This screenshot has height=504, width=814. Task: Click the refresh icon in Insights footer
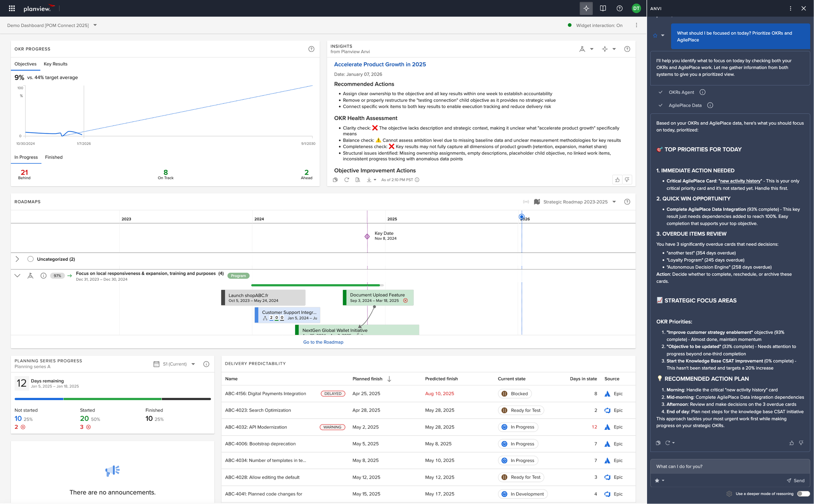(x=346, y=180)
